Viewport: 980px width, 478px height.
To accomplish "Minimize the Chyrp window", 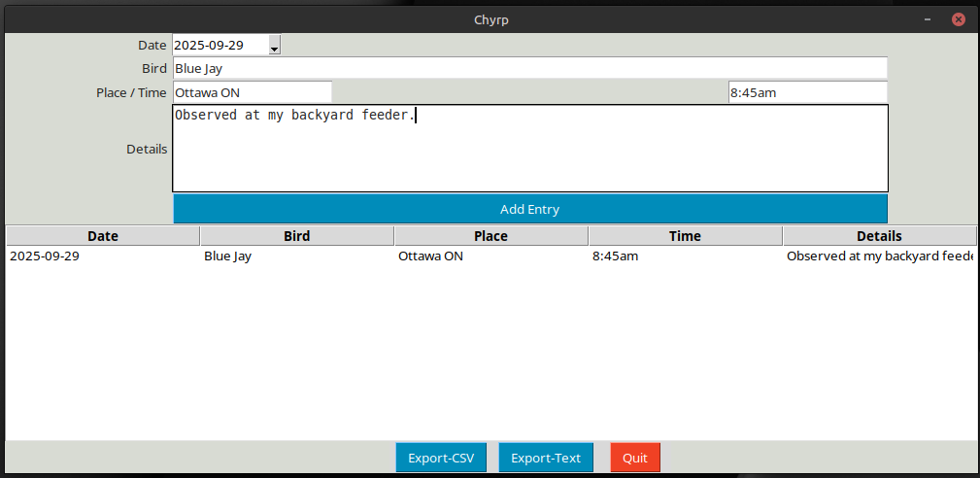I will pyautogui.click(x=929, y=19).
